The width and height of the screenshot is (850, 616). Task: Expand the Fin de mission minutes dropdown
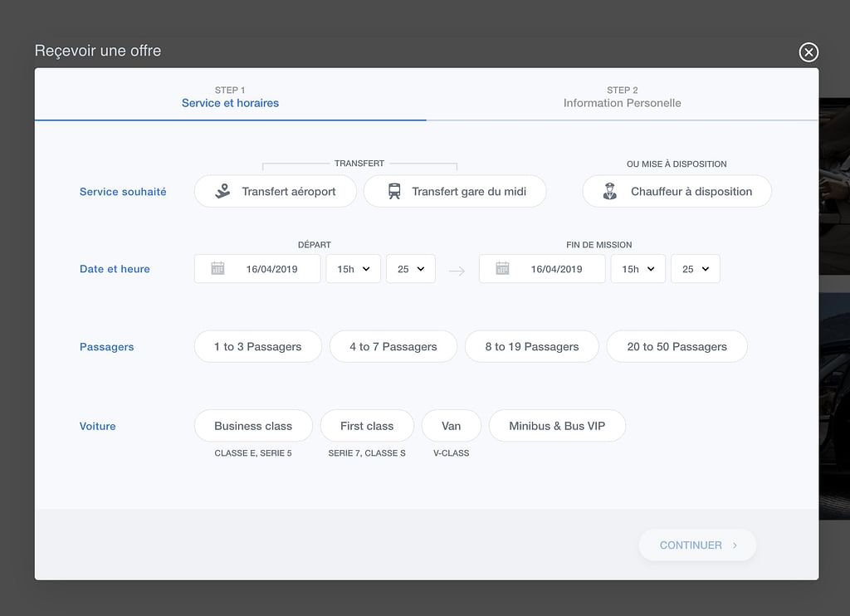[695, 269]
